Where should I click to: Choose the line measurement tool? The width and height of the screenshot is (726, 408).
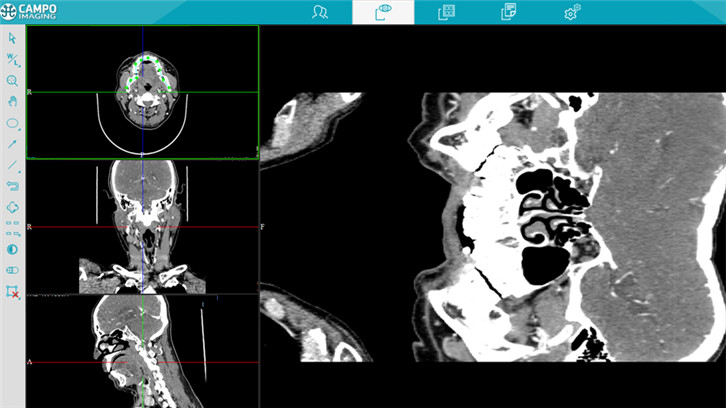12,165
